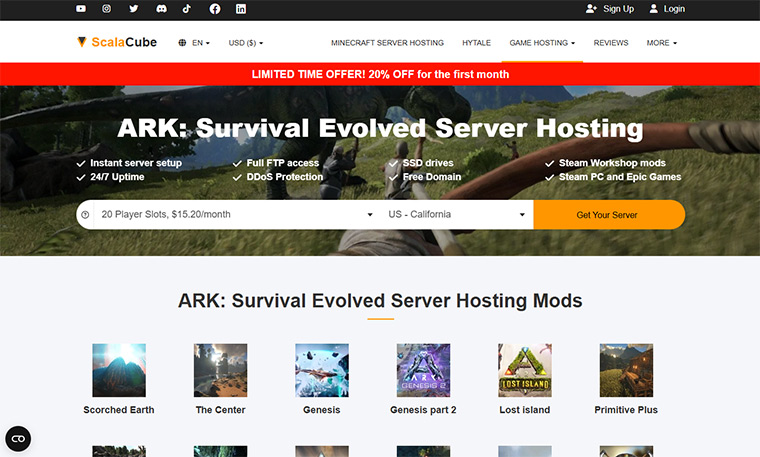760x457 pixels.
Task: Open the Genesis mod thumbnail
Action: pos(322,370)
